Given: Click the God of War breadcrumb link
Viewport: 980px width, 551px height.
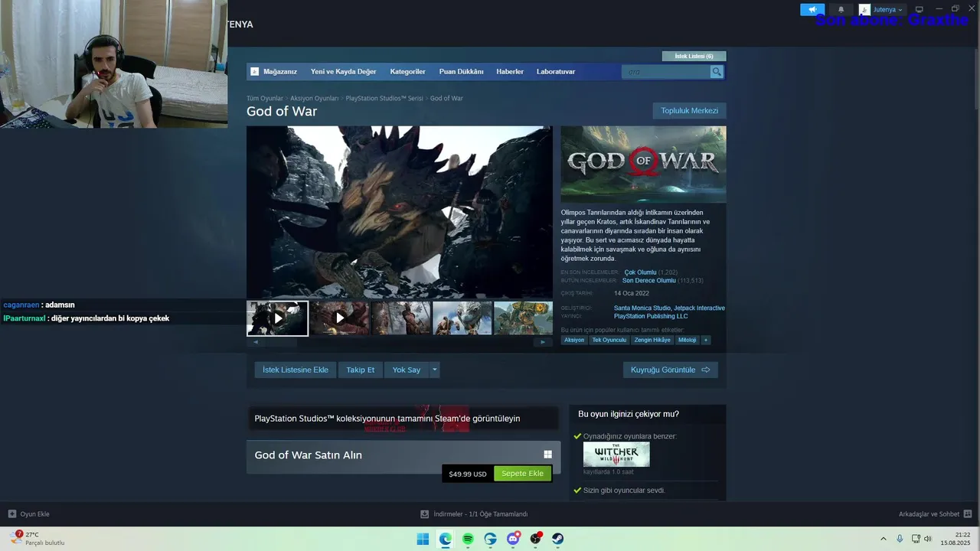Looking at the screenshot, I should pyautogui.click(x=446, y=99).
